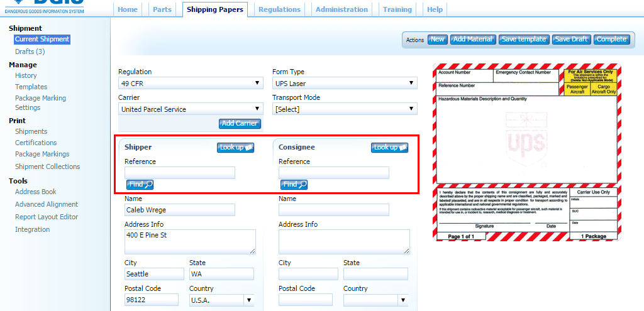This screenshot has height=311, width=644.
Task: Open Address Book in Tools
Action: click(35, 192)
